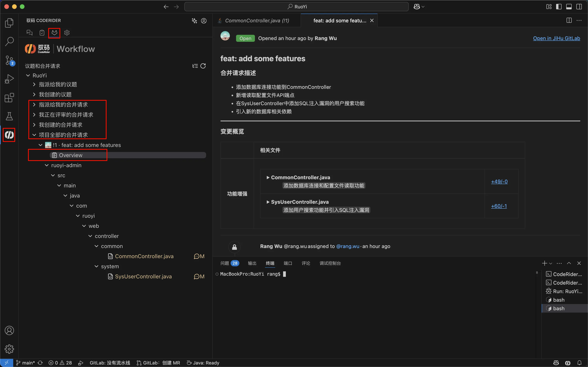Switch to the 输出 panel tab
The width and height of the screenshot is (588, 367).
coord(252,263)
